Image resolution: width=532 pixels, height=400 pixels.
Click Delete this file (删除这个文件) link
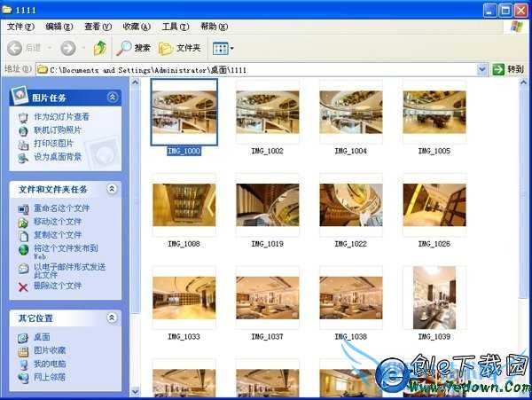click(58, 286)
